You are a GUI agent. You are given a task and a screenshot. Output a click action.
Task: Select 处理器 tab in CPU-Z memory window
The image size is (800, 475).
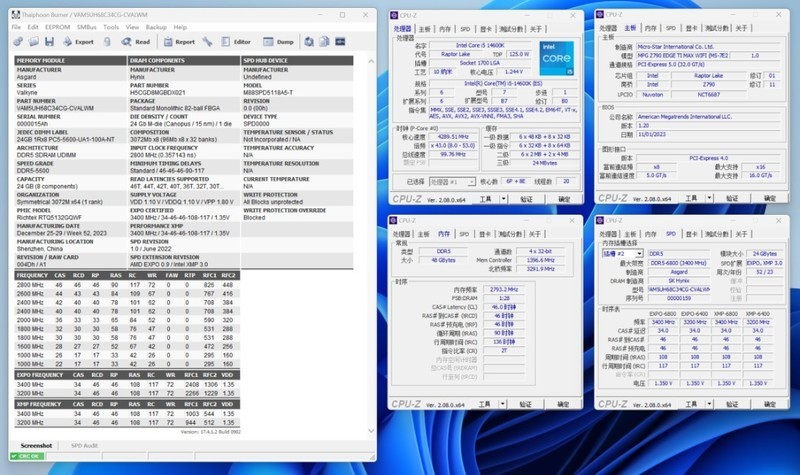[402, 234]
